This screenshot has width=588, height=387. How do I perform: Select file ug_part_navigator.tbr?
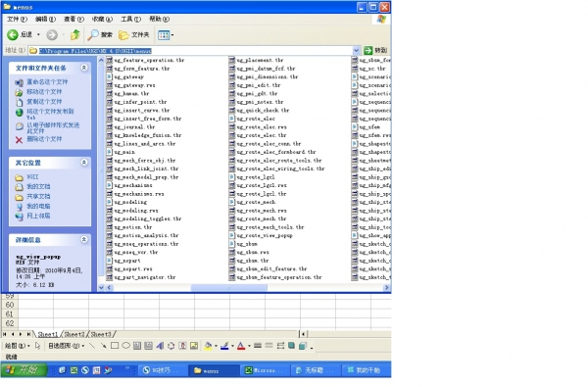click(145, 277)
